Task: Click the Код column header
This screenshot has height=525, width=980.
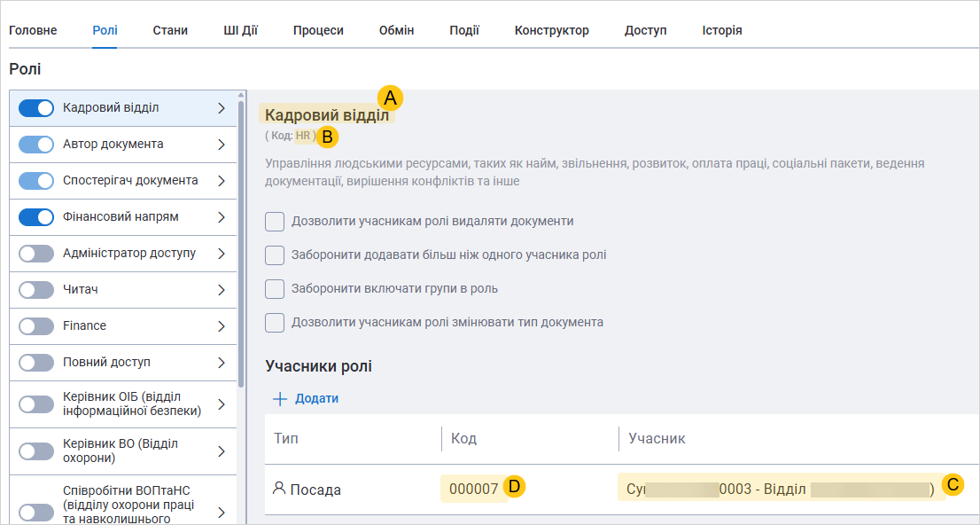Action: (x=463, y=438)
